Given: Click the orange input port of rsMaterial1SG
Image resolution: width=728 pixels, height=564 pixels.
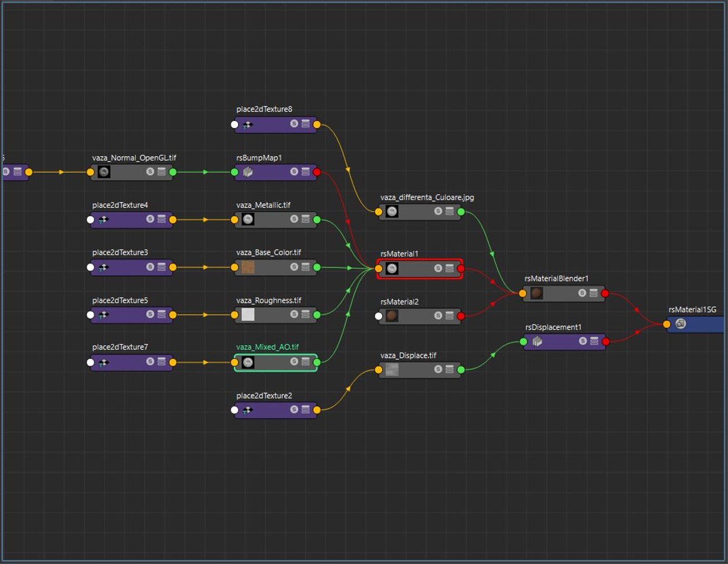Looking at the screenshot, I should pos(667,324).
